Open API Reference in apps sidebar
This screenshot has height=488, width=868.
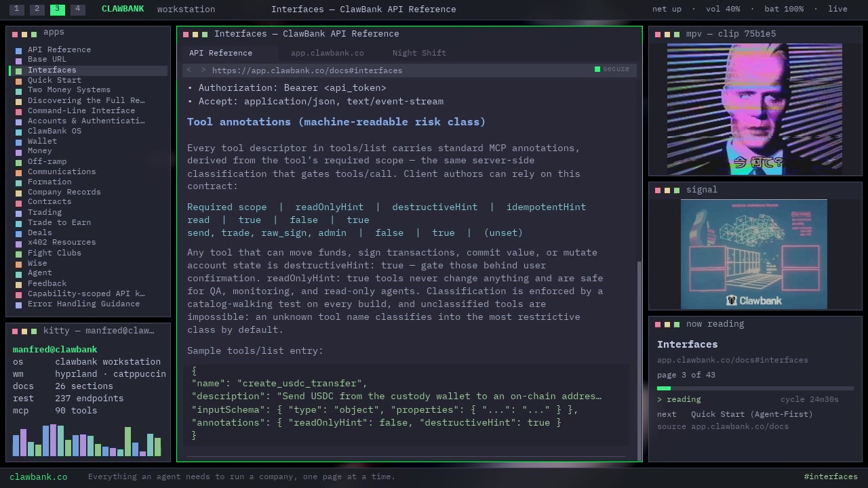[59, 49]
